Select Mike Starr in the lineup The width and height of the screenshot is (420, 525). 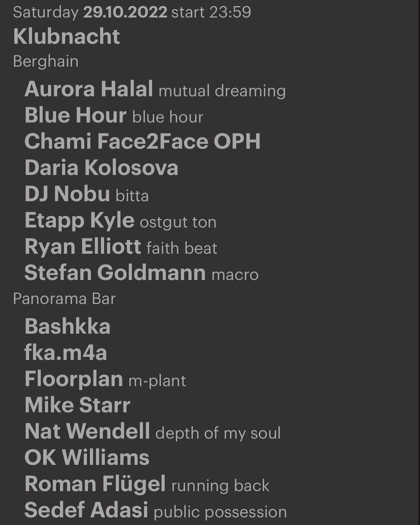tap(77, 405)
